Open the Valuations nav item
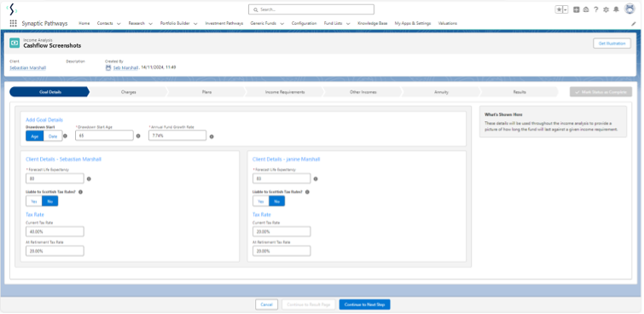The width and height of the screenshot is (644, 314). 448,23
